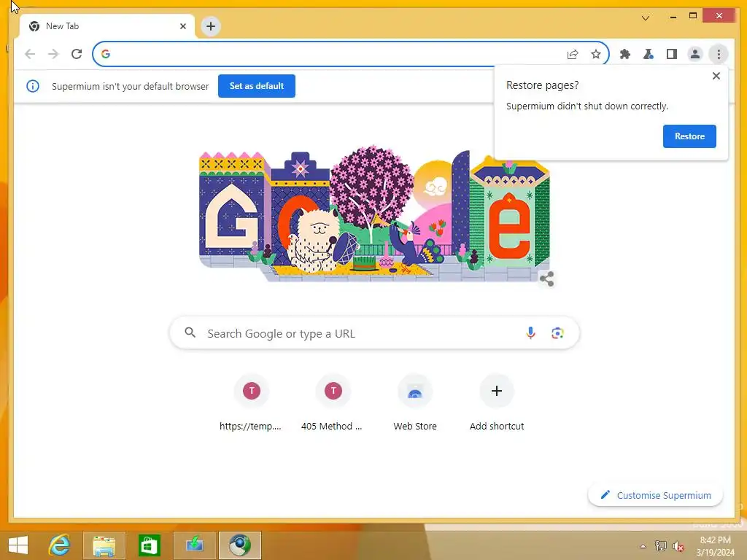
Task: Start voice search with microphone icon
Action: pyautogui.click(x=531, y=332)
